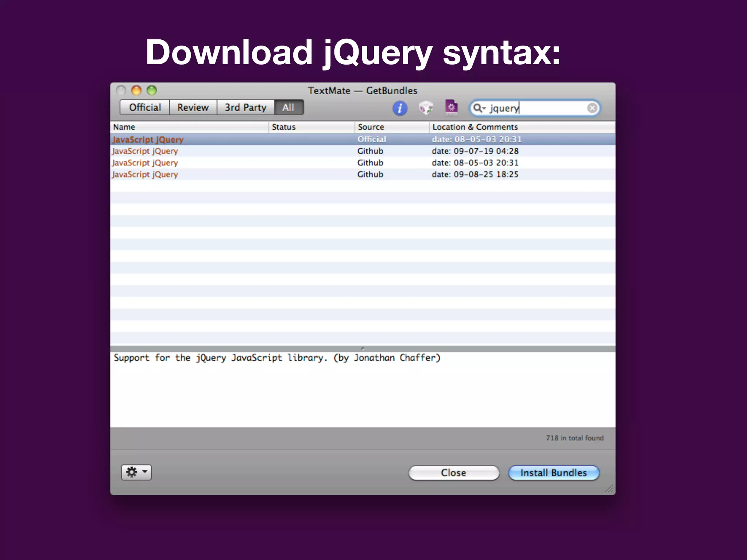Switch to the 3rd Party tab
This screenshot has height=560, width=747.
point(245,108)
